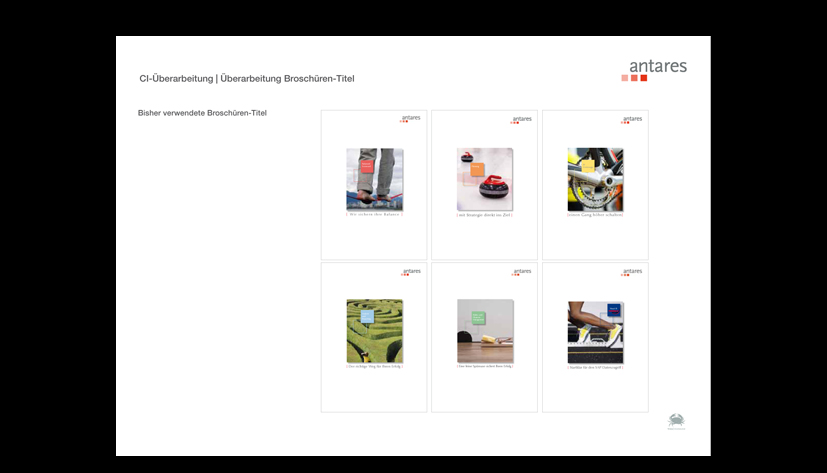Click the orange label square on curling image

click(477, 169)
